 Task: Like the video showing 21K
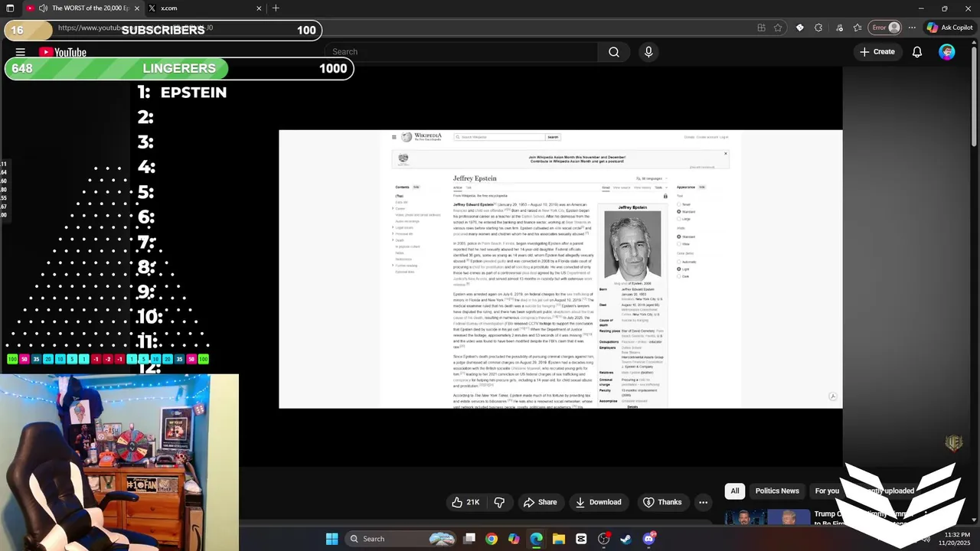pos(465,502)
